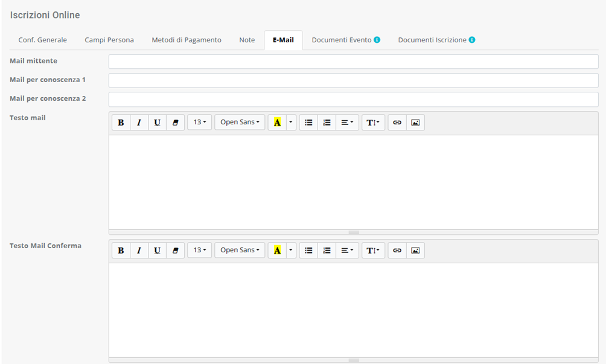Select the Campi Persona tab
This screenshot has height=364, width=606.
click(109, 40)
